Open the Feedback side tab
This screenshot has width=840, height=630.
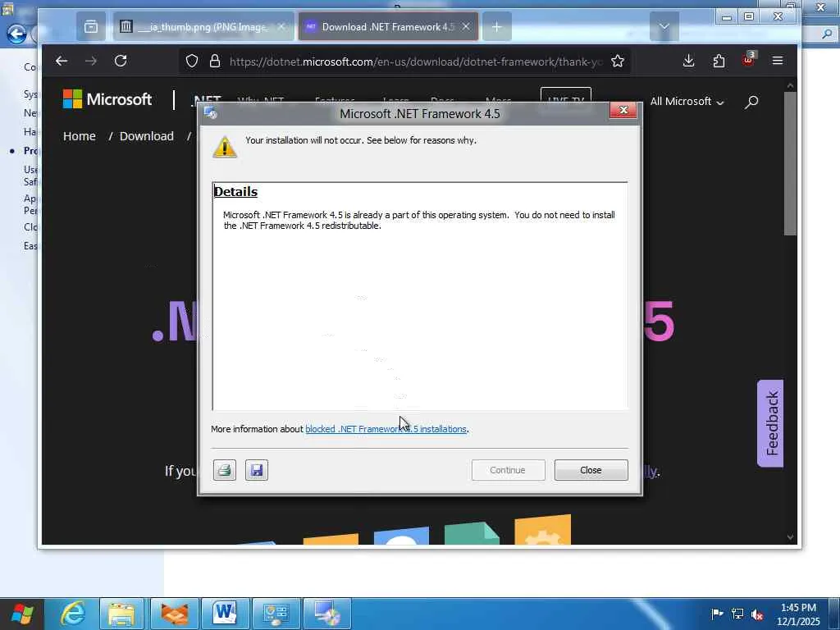(770, 423)
